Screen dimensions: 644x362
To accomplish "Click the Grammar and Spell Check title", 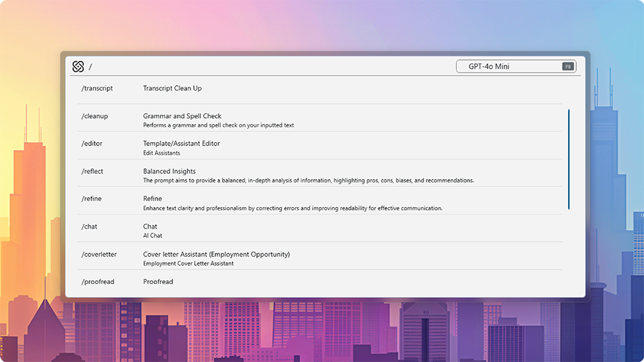I will (x=182, y=116).
